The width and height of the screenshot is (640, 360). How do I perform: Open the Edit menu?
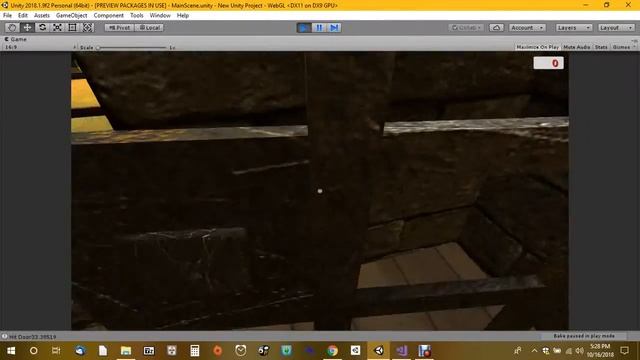point(23,16)
